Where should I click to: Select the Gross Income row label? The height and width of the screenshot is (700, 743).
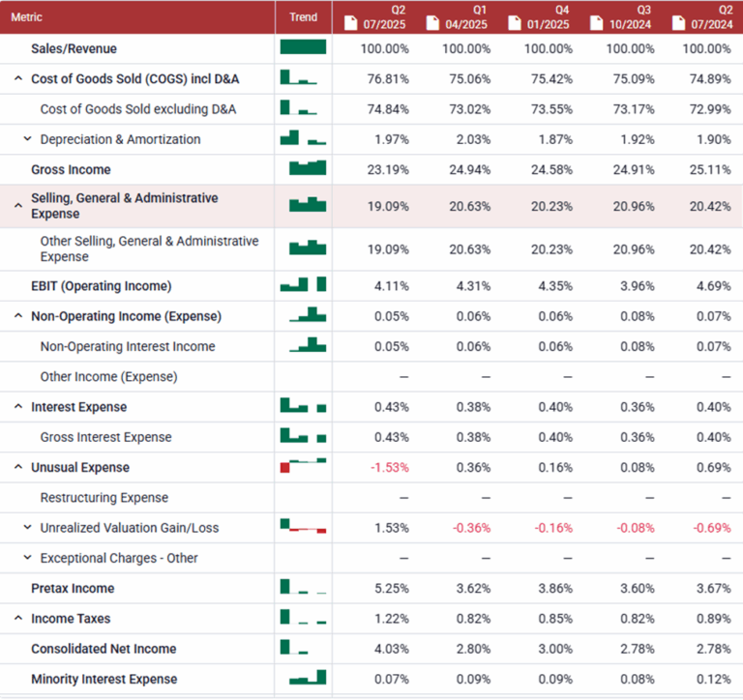[71, 169]
